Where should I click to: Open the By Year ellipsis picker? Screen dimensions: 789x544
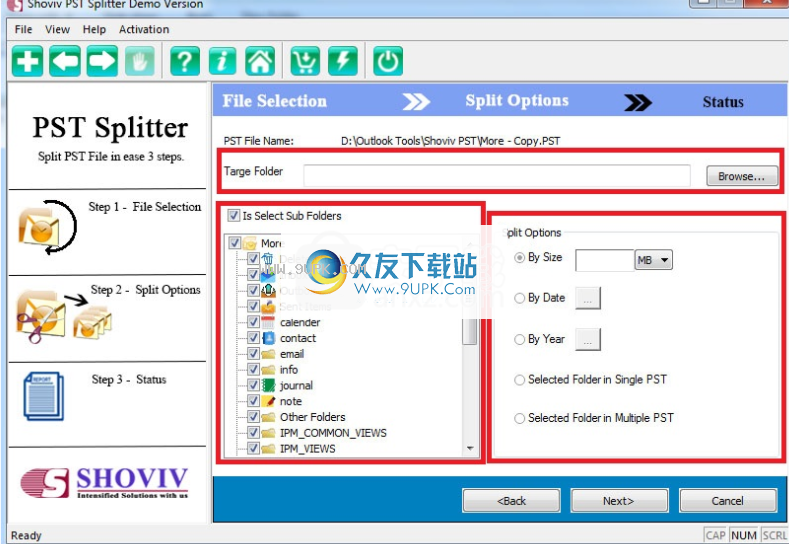tap(588, 340)
